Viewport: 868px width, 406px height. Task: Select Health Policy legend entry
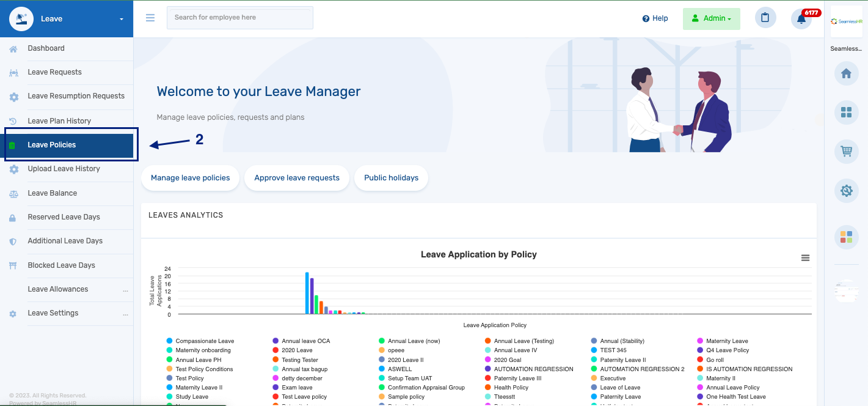(506, 388)
